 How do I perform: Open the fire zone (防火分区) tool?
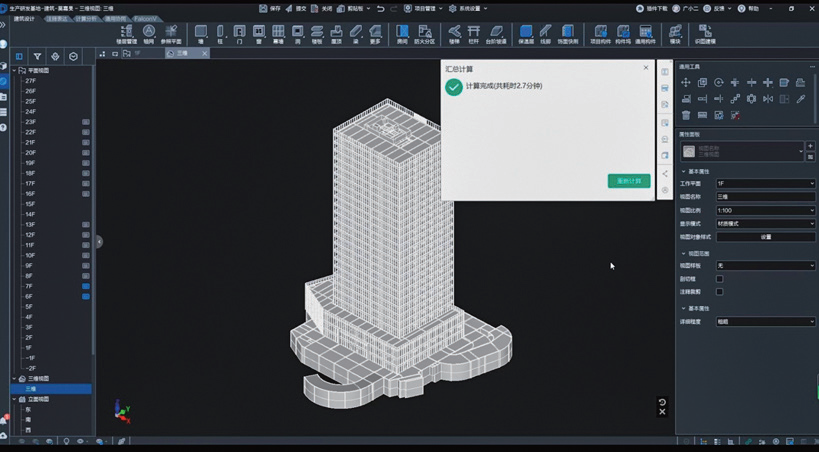click(x=425, y=34)
